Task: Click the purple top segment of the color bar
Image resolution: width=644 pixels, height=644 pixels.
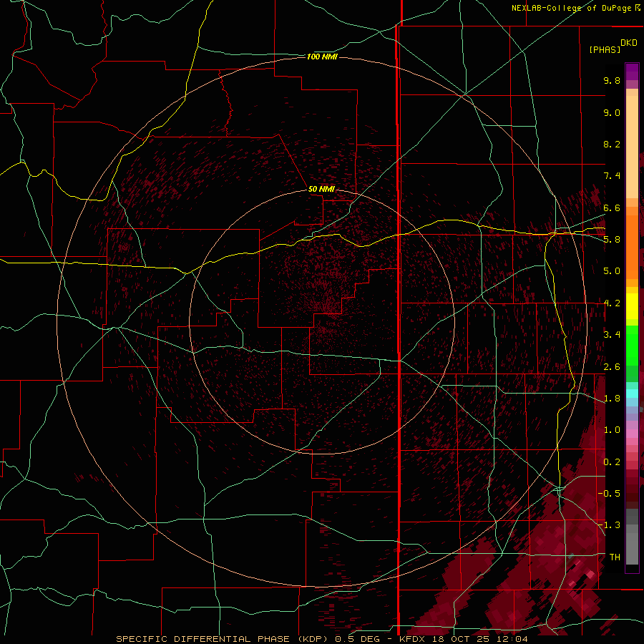Action: [x=632, y=72]
